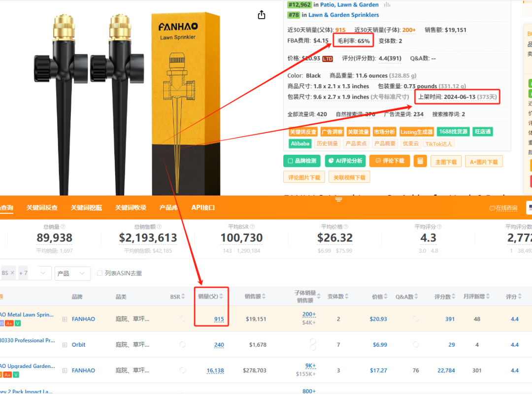Click the orange 关键词反查 tag button
The image size is (532, 399).
click(x=303, y=132)
